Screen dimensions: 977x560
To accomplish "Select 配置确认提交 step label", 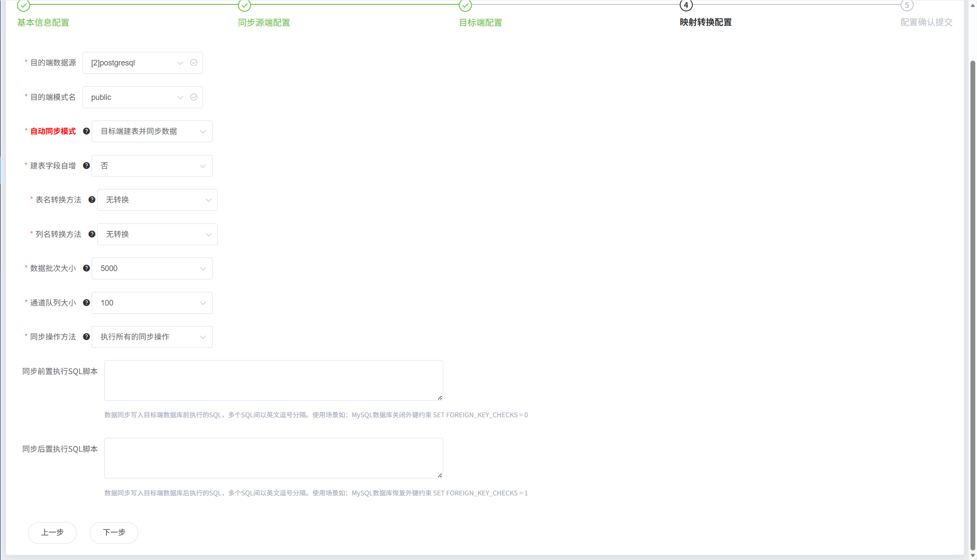I will point(927,22).
